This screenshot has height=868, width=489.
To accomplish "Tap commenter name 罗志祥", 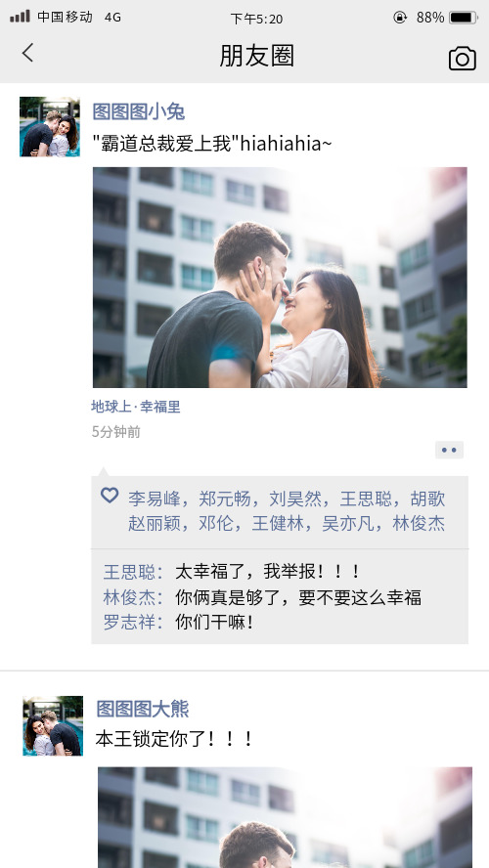I will [130, 623].
